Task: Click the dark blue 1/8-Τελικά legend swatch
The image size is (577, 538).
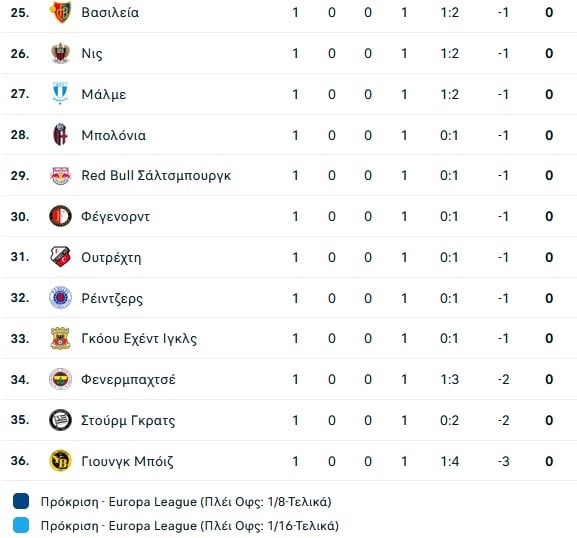Action: (21, 501)
